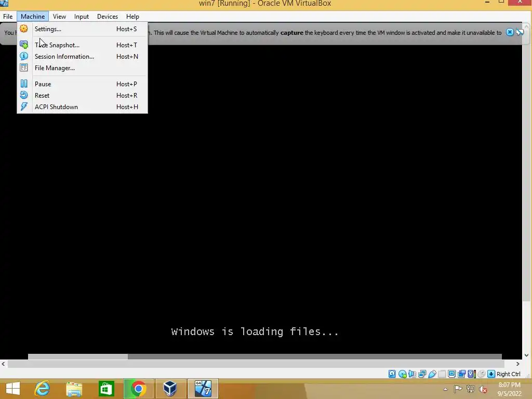Open the Action Center flag icon

click(x=458, y=389)
